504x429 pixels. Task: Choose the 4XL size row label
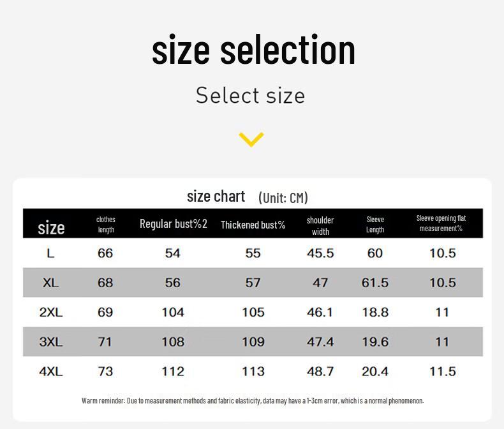pos(51,371)
